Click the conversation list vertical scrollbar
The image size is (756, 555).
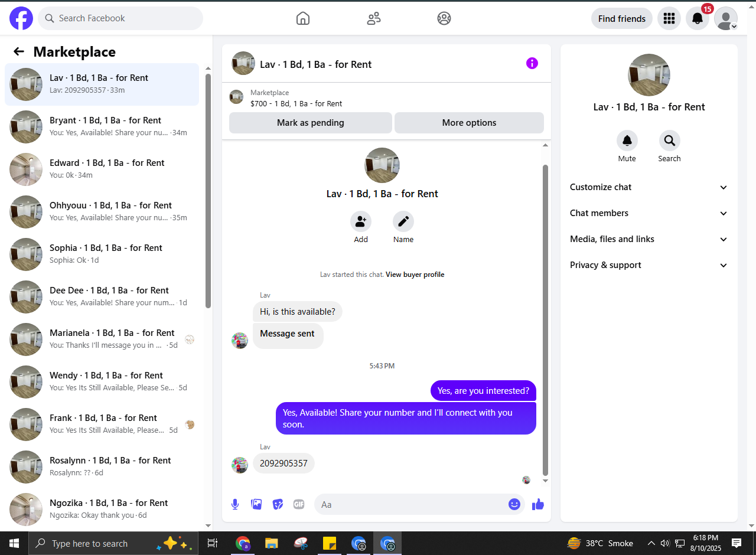pos(208,191)
